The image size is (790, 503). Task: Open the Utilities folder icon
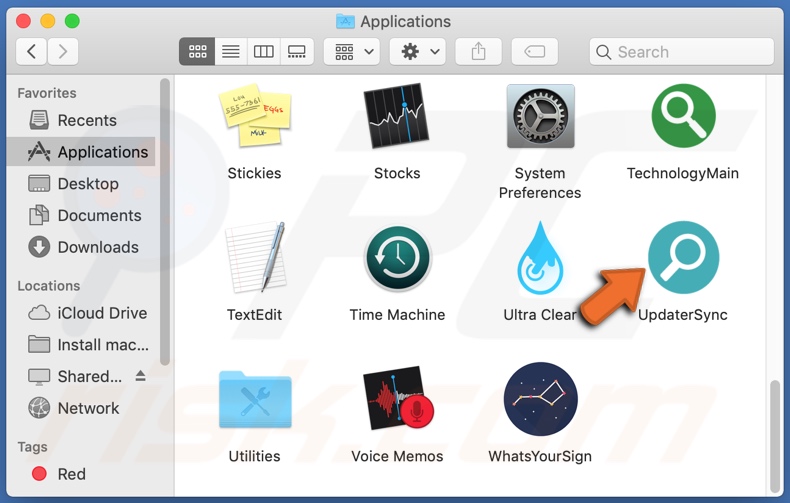point(255,400)
